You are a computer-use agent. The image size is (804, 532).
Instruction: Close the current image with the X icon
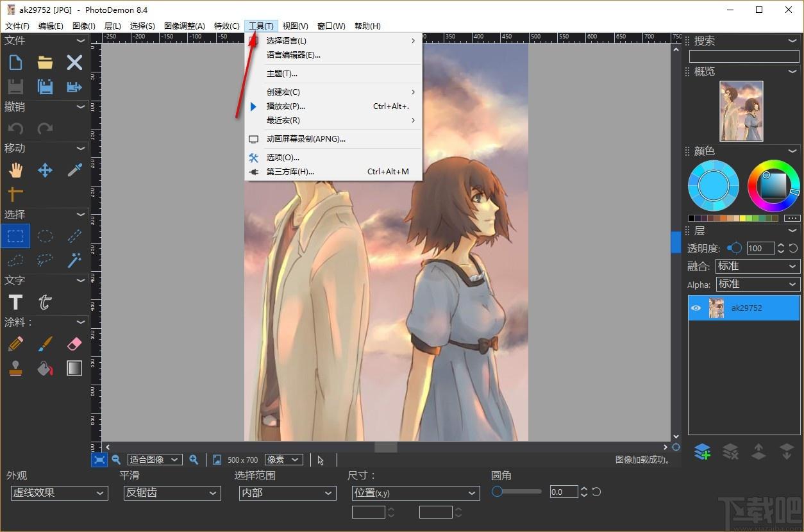pos(74,62)
